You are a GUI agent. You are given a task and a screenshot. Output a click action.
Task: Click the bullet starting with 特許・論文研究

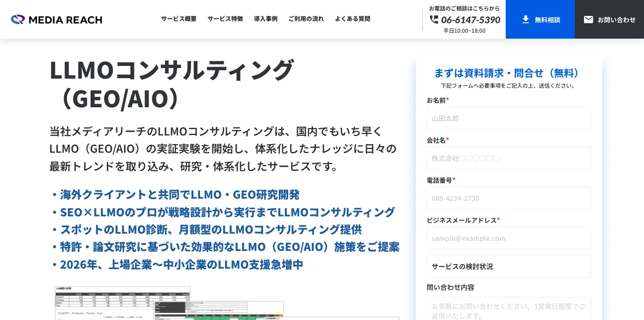[x=225, y=247]
